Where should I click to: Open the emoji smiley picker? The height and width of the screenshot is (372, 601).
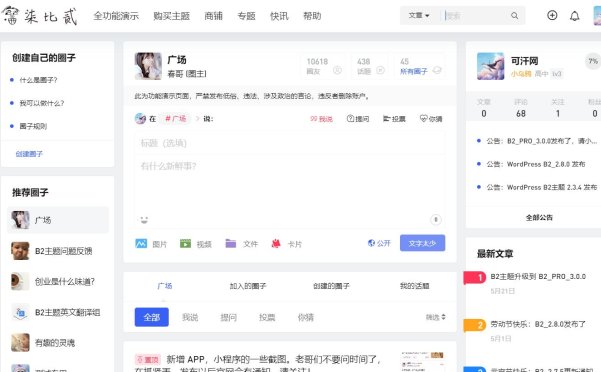pyautogui.click(x=144, y=220)
